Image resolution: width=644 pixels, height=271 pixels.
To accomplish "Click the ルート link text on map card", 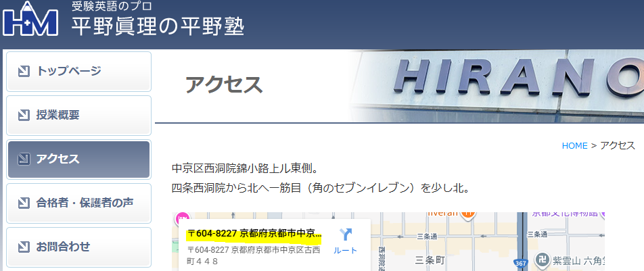I will 346,251.
